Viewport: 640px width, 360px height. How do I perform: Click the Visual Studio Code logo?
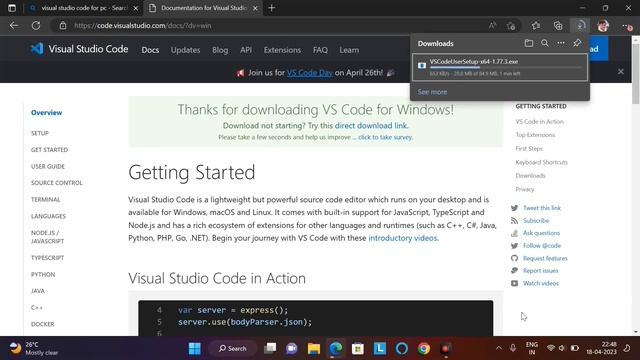tap(80, 49)
